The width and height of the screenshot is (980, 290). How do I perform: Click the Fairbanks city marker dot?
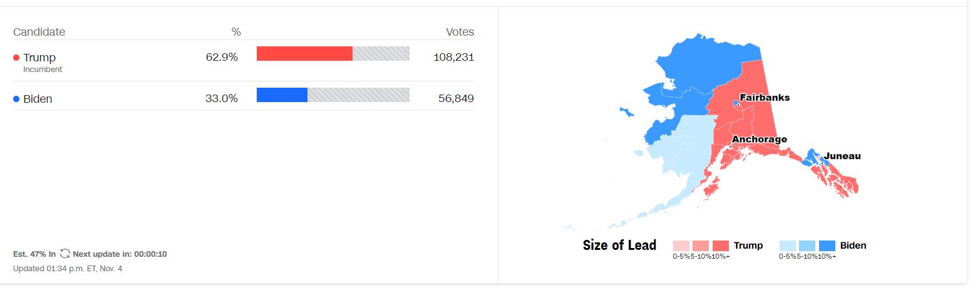738,105
